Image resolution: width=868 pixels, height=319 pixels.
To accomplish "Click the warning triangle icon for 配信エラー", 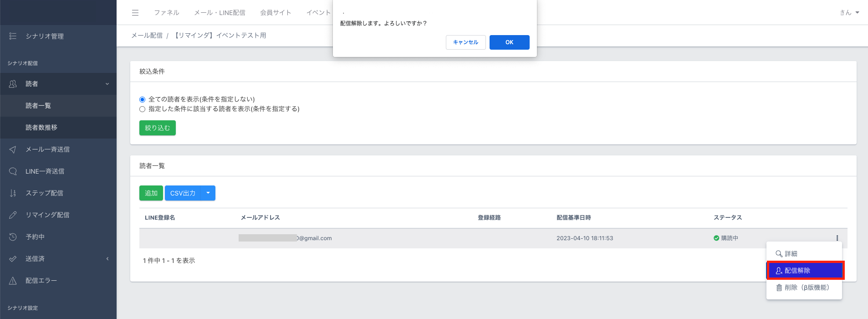I will (13, 281).
